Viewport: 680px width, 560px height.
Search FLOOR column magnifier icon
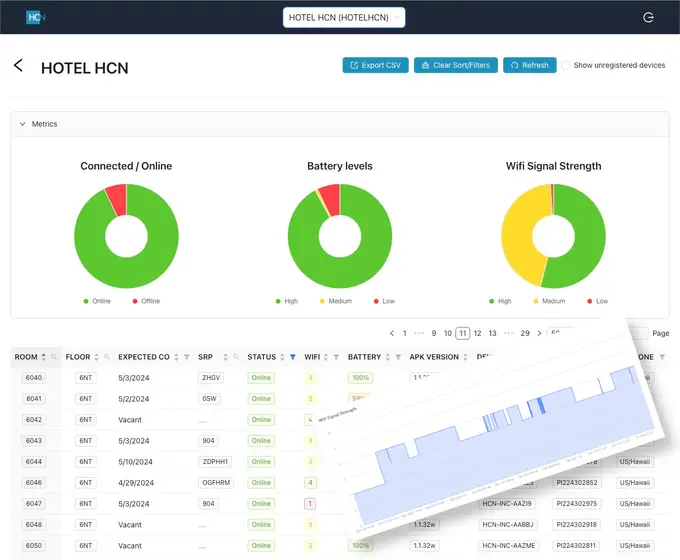click(107, 357)
